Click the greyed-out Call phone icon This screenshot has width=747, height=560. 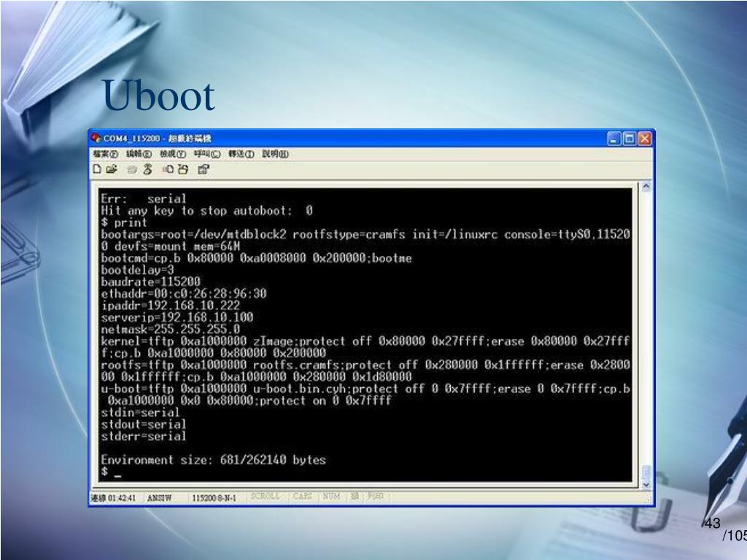pos(132,169)
